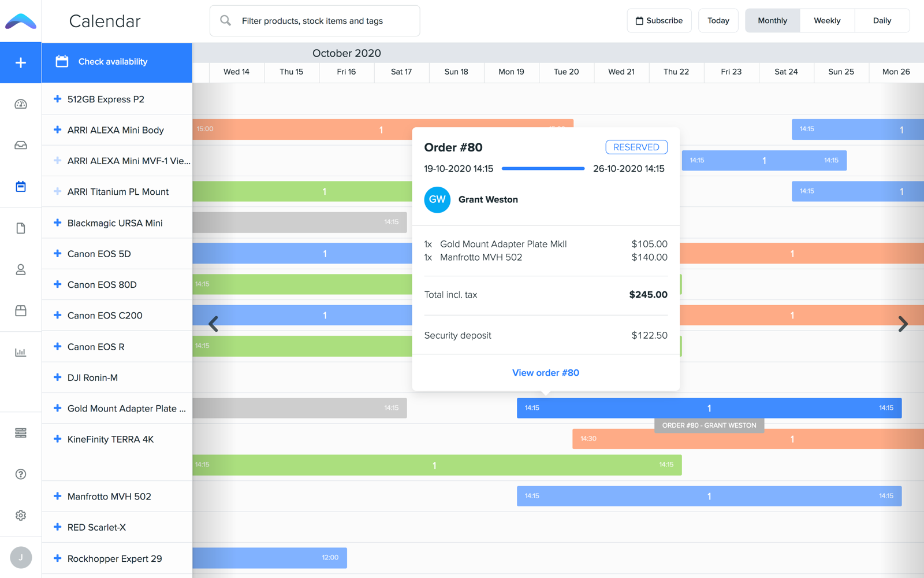
Task: Select the calendar icon in the sidebar
Action: (21, 186)
